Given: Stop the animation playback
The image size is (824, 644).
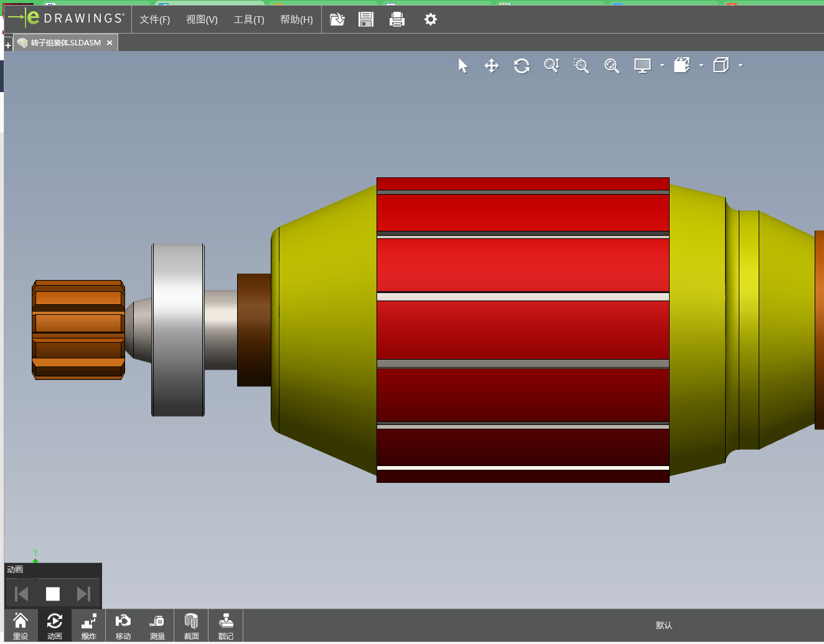Looking at the screenshot, I should pos(53,594).
